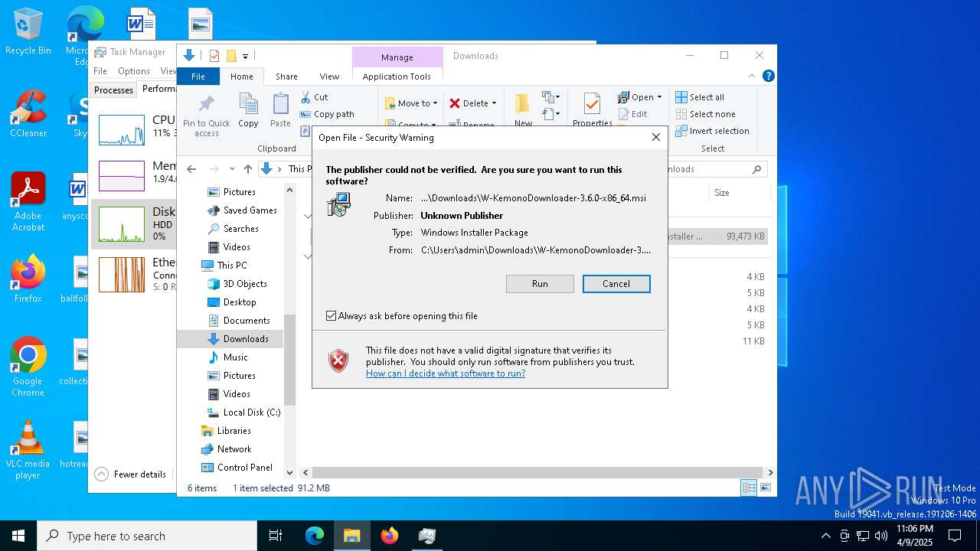This screenshot has height=551, width=980.
Task: Switch to Details view icon
Action: [x=749, y=488]
